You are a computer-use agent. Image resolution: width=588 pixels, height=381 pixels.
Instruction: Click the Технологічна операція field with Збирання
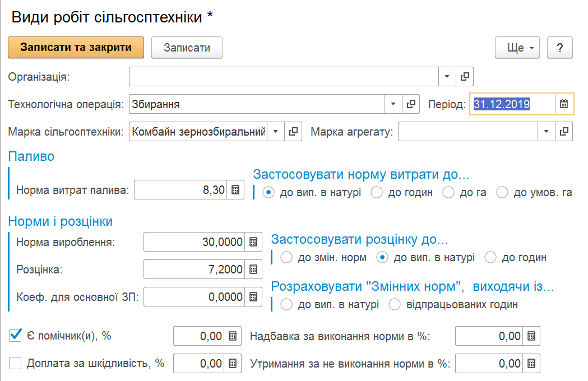coord(257,104)
